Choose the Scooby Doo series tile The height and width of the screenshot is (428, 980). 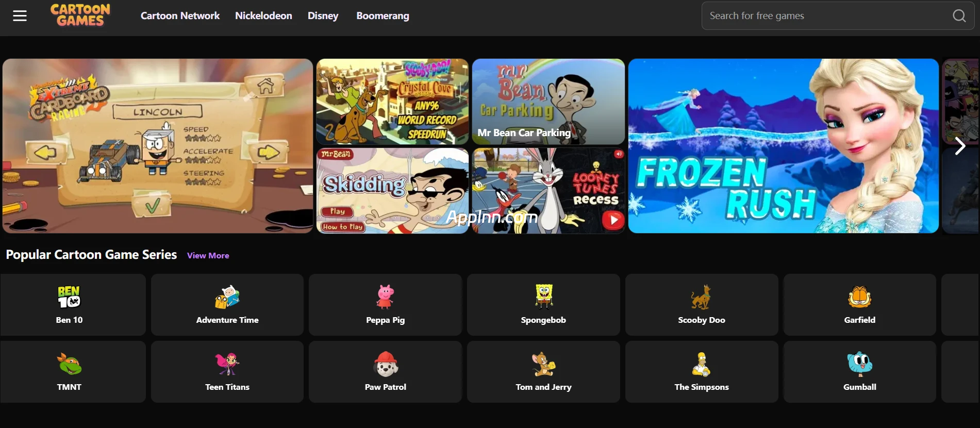point(702,305)
